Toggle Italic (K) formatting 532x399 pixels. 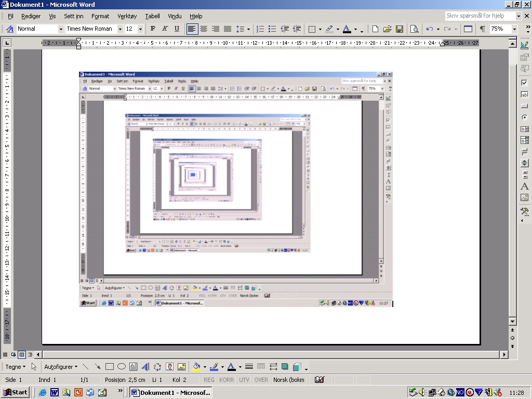[165, 29]
